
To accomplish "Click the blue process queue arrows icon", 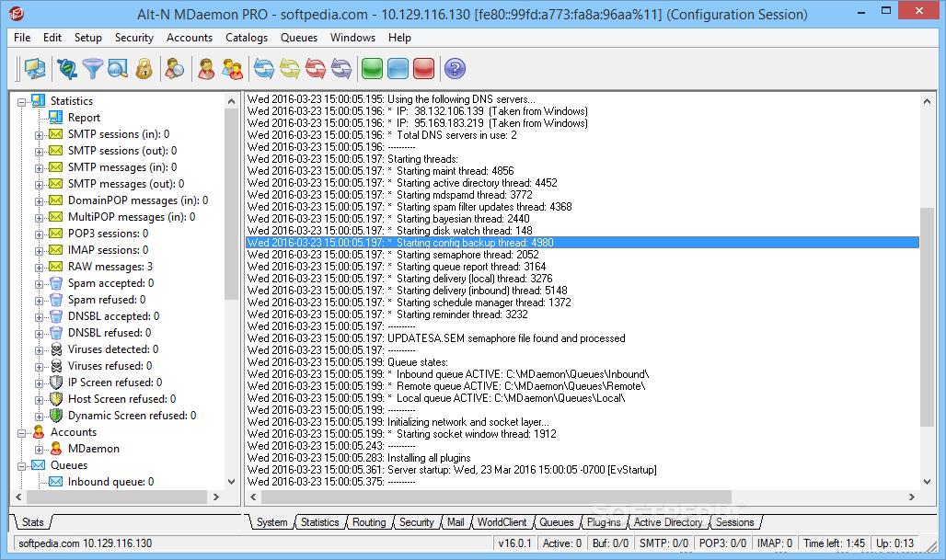I will [x=264, y=69].
